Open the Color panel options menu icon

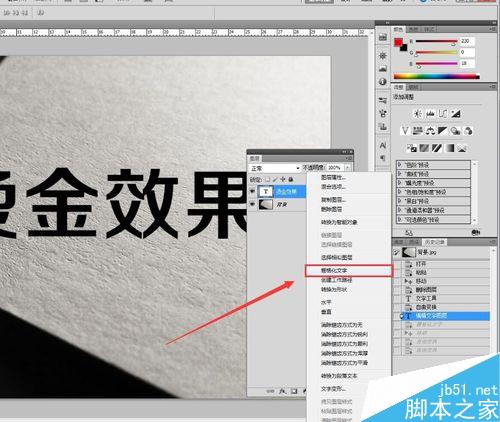[x=493, y=29]
